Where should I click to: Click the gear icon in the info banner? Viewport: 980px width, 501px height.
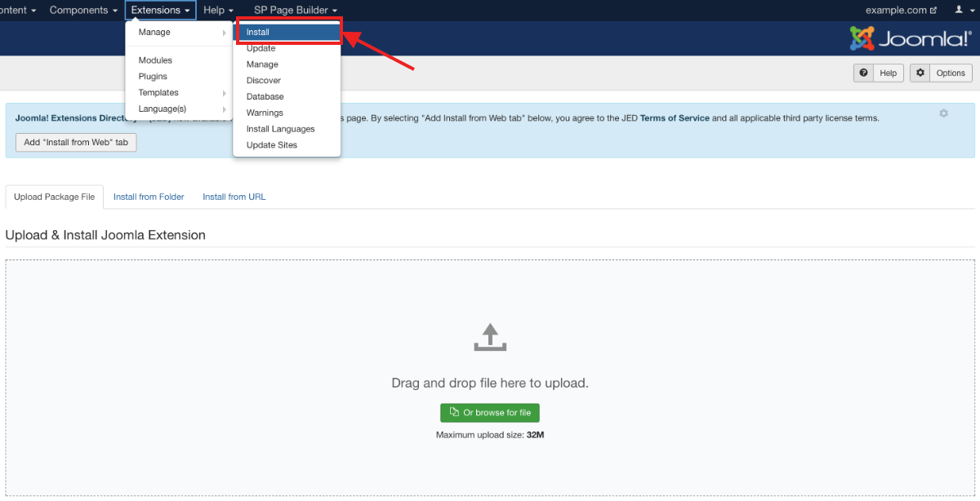click(943, 113)
